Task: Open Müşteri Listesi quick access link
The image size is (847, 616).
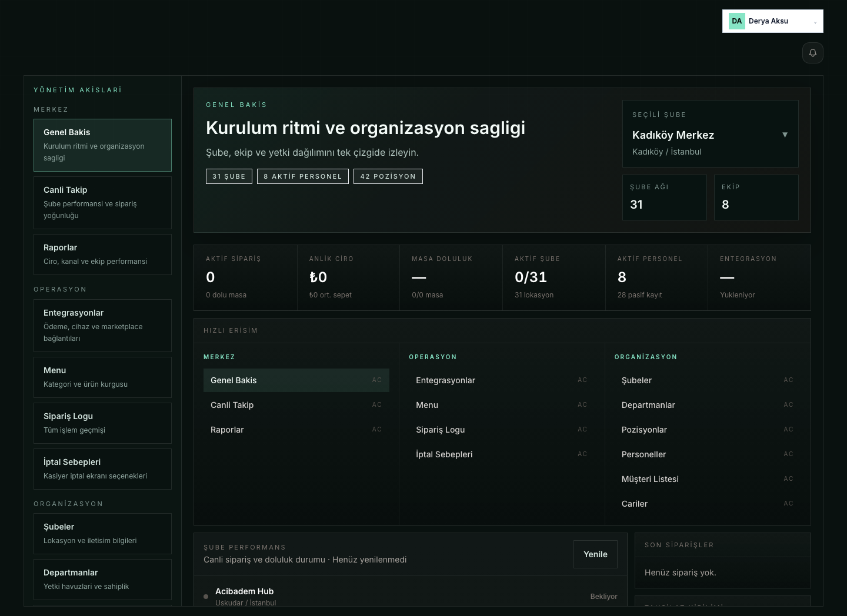Action: pos(708,479)
